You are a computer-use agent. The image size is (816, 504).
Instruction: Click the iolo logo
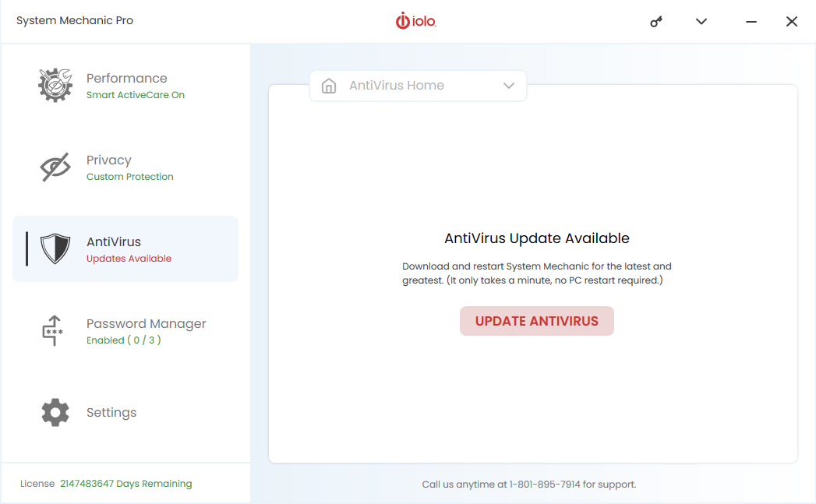(x=416, y=21)
